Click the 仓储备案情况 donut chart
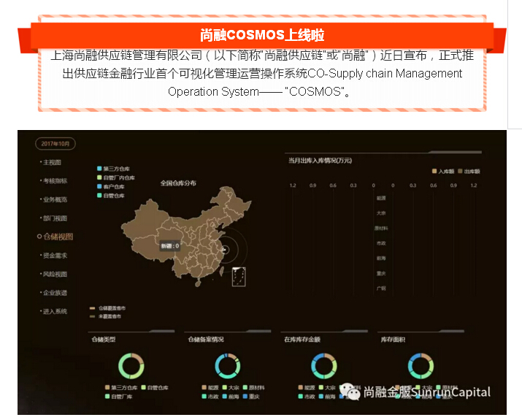The image size is (522, 420). point(228,366)
